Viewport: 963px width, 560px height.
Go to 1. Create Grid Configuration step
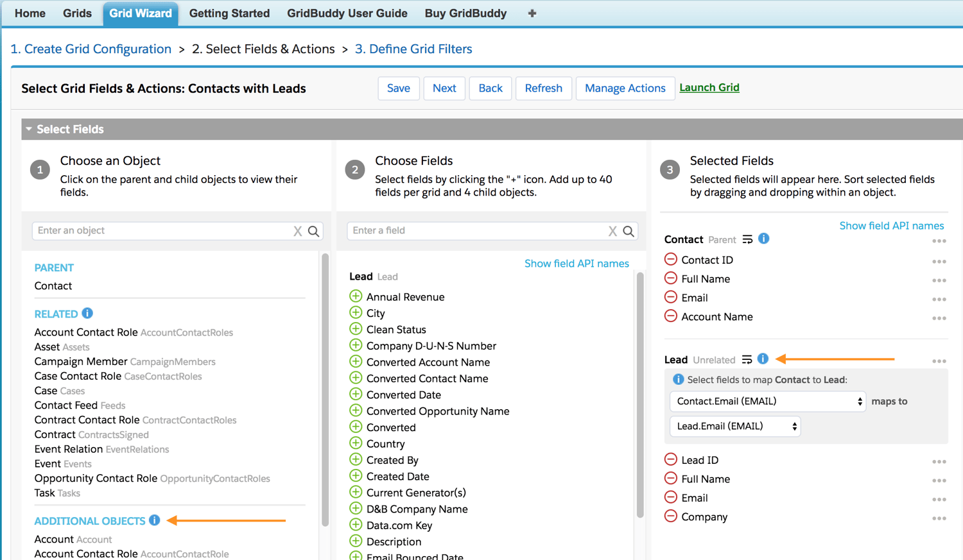pyautogui.click(x=91, y=49)
